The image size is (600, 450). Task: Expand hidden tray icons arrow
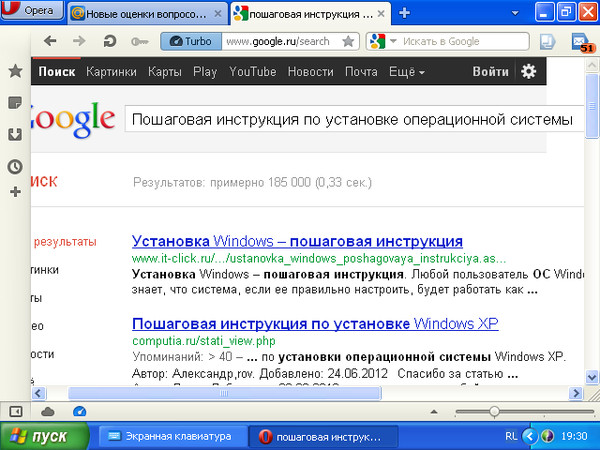tap(530, 436)
